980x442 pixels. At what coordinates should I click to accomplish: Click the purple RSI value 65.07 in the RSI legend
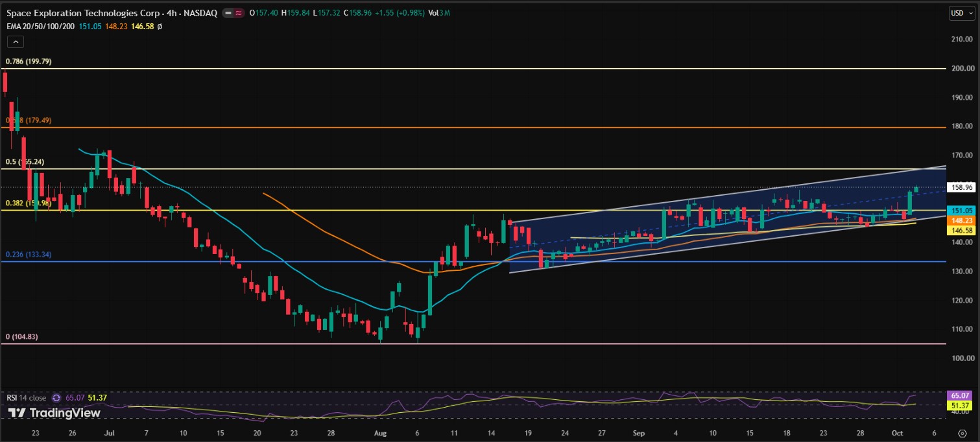[x=75, y=398]
